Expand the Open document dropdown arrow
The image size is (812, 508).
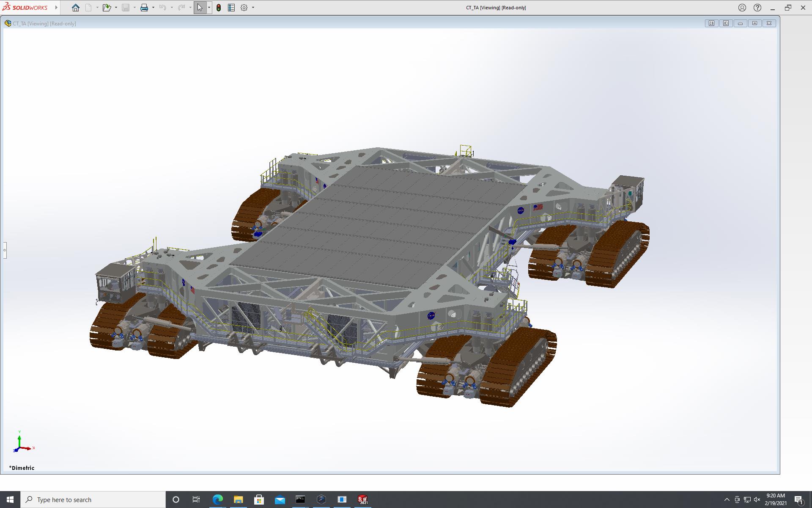pos(116,8)
